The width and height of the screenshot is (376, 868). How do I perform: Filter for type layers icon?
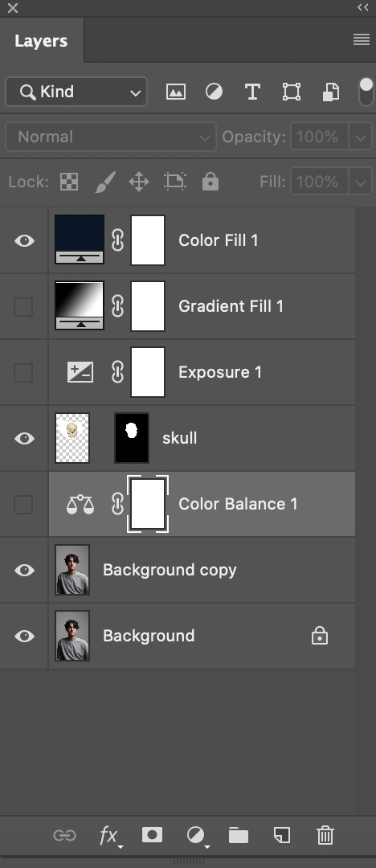coord(252,92)
